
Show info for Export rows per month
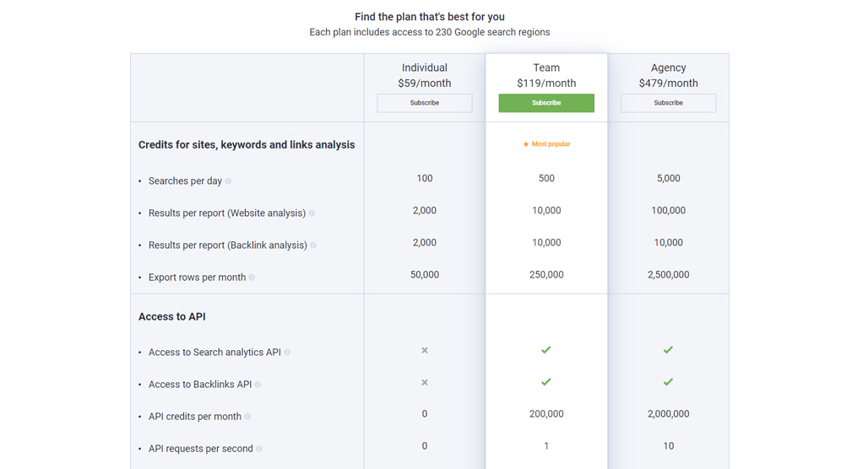(x=252, y=277)
